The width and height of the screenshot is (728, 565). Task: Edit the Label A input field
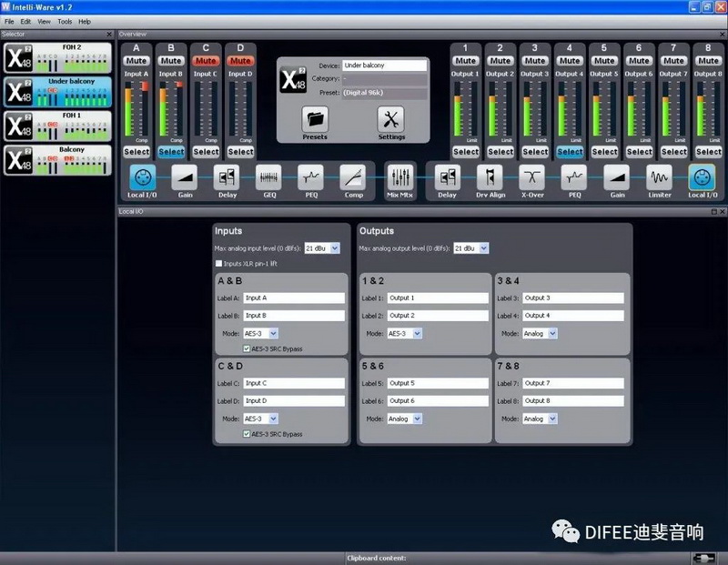[x=294, y=298]
